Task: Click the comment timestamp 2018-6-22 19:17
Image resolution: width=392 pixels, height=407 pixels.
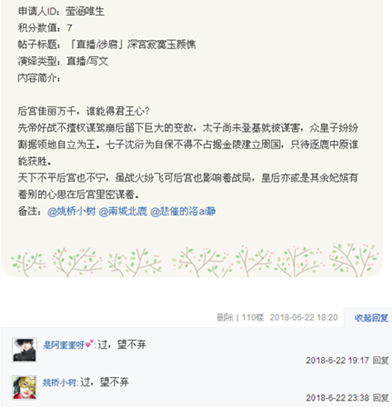Action: [x=337, y=360]
